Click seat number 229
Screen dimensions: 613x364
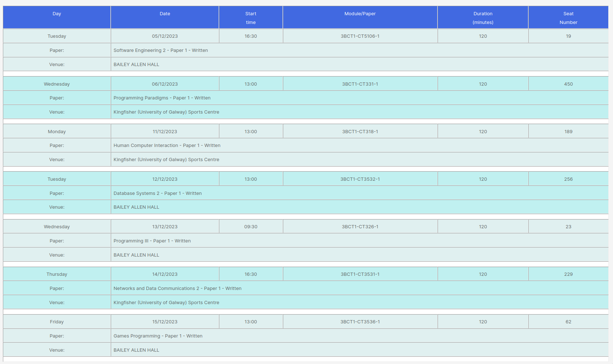568,274
